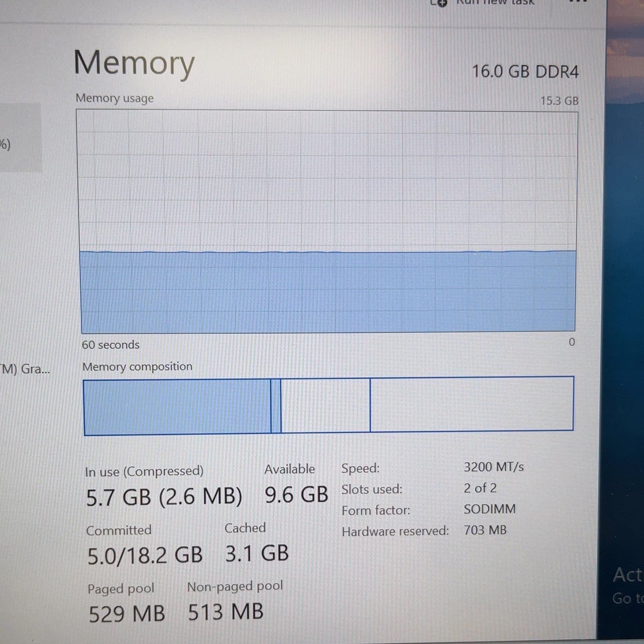Viewport: 644px width, 644px height.
Task: Click the In use (Compressed) label
Action: point(144,471)
